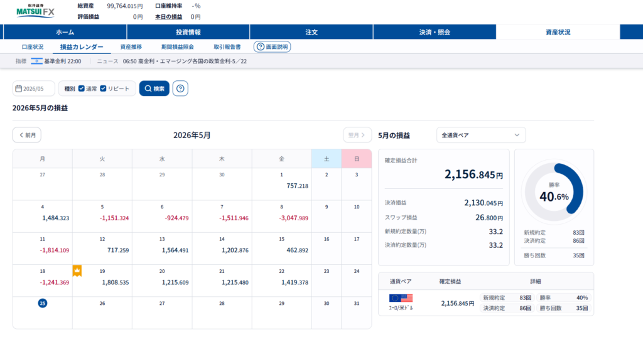Click the 本日の損益 link
The image size is (643, 364).
pyautogui.click(x=168, y=17)
